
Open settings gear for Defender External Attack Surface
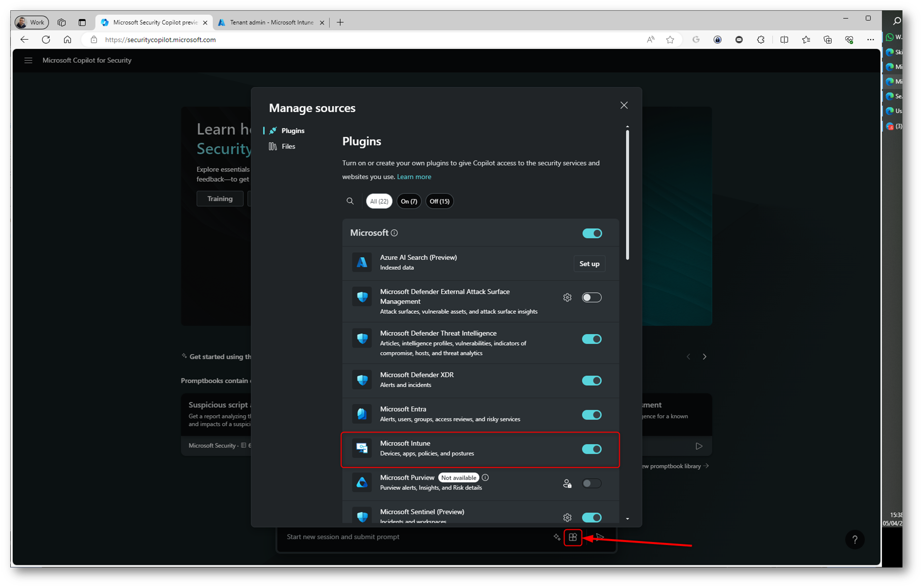tap(567, 297)
